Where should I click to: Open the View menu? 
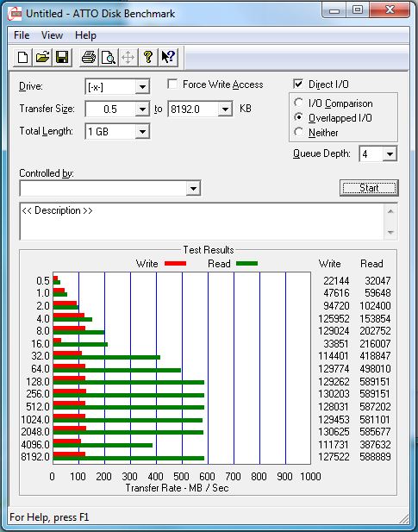52,35
